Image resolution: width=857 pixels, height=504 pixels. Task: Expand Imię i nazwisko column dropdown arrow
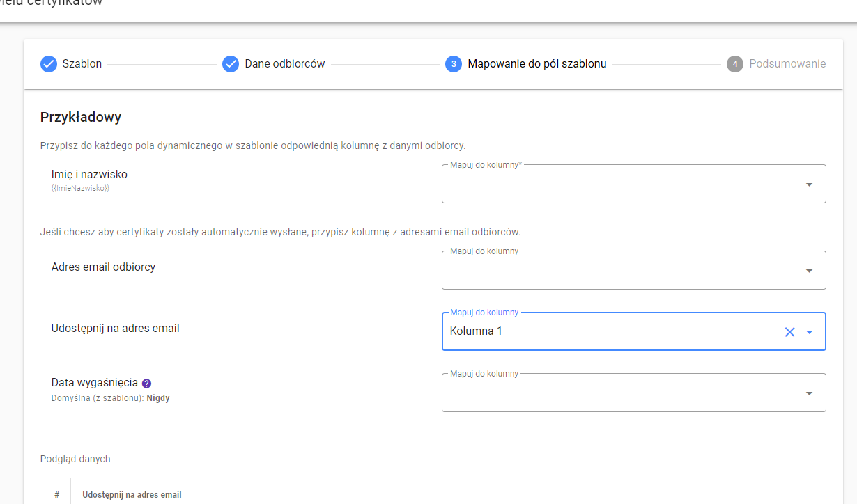[x=809, y=184]
